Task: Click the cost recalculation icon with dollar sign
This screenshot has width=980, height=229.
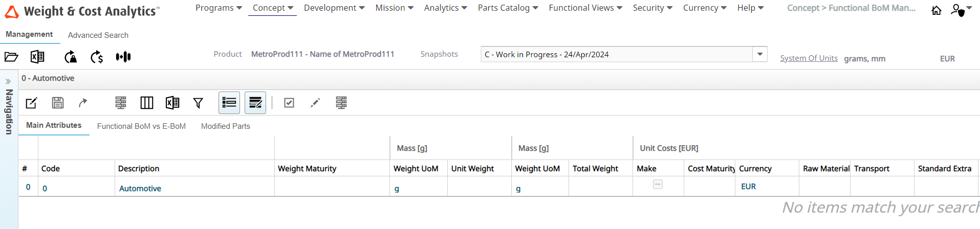Action: [97, 57]
